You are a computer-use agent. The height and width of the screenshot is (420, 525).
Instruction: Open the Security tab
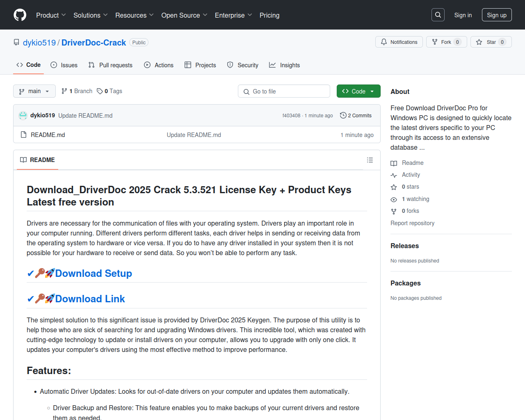[243, 65]
